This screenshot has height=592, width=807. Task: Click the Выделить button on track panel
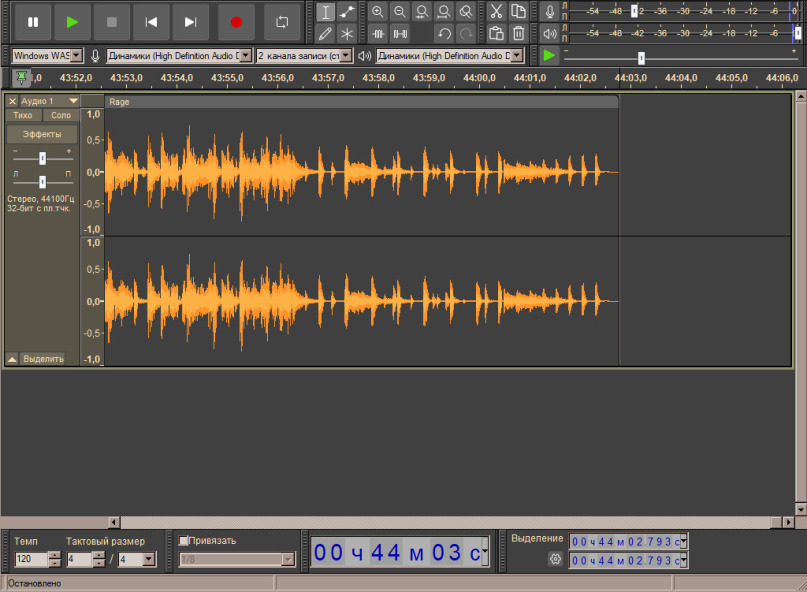[x=42, y=358]
